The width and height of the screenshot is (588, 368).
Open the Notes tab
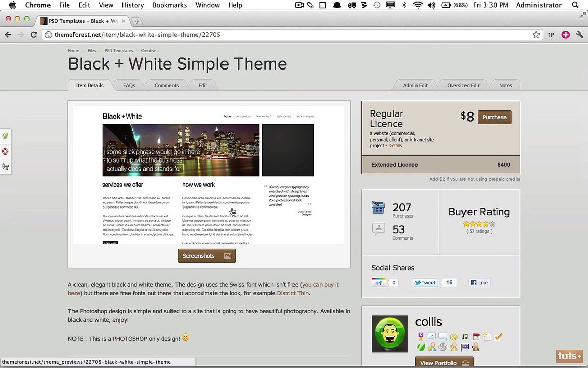pyautogui.click(x=505, y=86)
